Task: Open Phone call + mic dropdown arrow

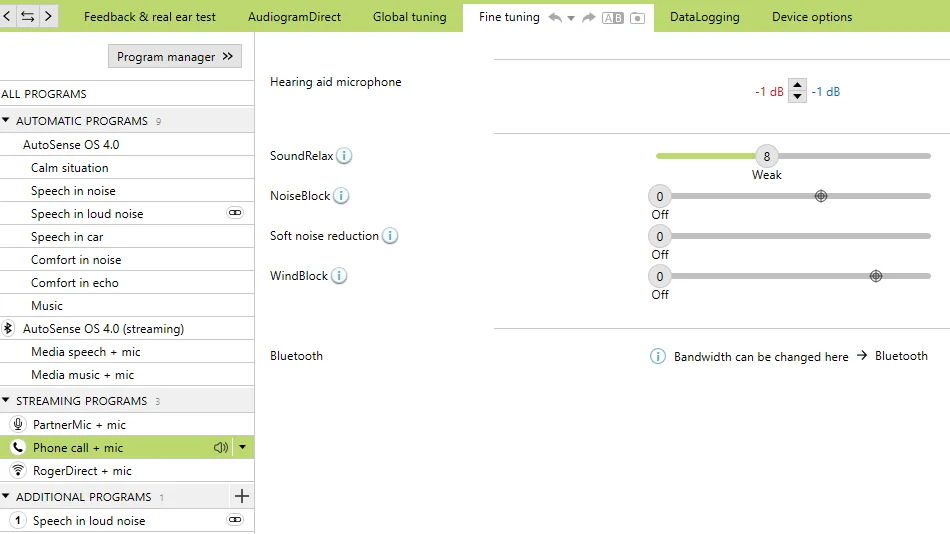Action: tap(242, 447)
